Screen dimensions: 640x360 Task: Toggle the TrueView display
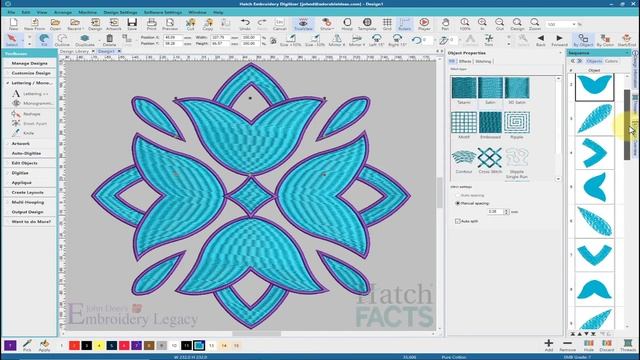click(303, 24)
